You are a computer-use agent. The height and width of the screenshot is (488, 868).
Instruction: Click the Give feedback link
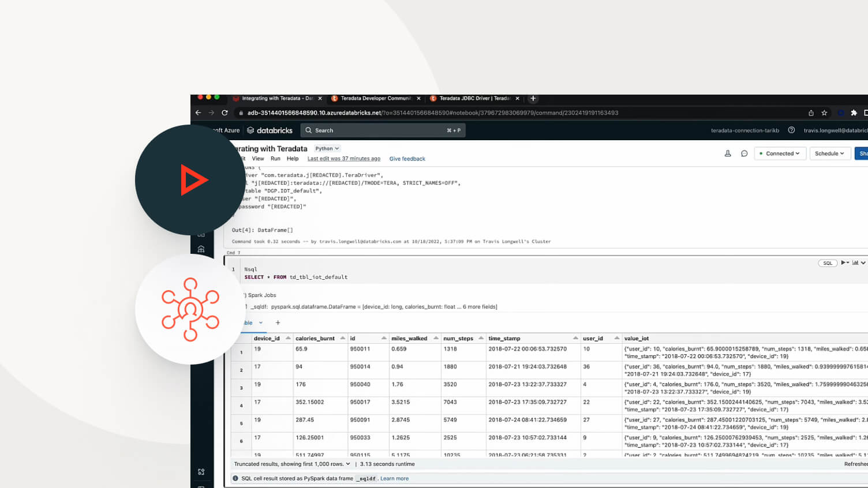[x=407, y=159]
